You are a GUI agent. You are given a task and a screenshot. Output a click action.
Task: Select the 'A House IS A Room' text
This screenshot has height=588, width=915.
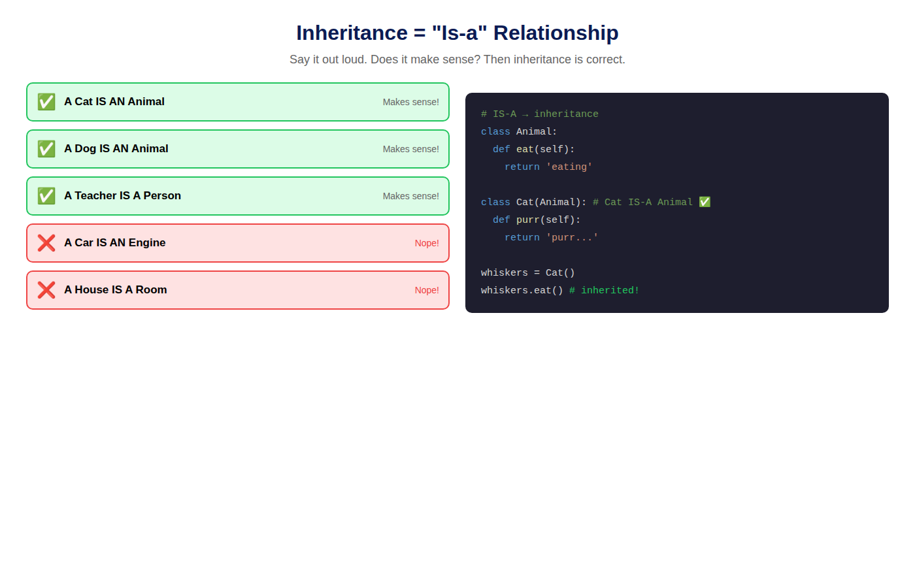tap(116, 290)
